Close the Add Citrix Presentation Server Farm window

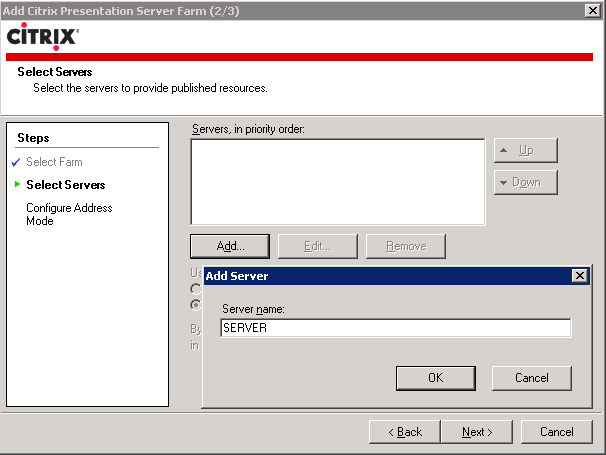coord(592,10)
